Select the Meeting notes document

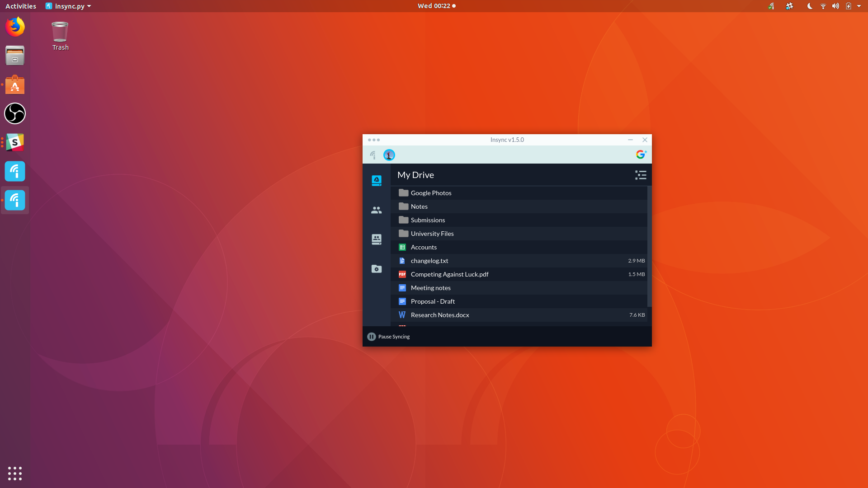point(519,288)
